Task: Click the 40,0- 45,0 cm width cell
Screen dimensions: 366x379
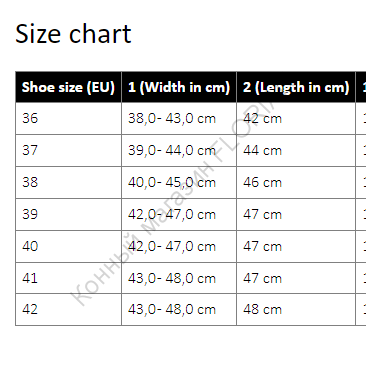Action: click(x=179, y=182)
